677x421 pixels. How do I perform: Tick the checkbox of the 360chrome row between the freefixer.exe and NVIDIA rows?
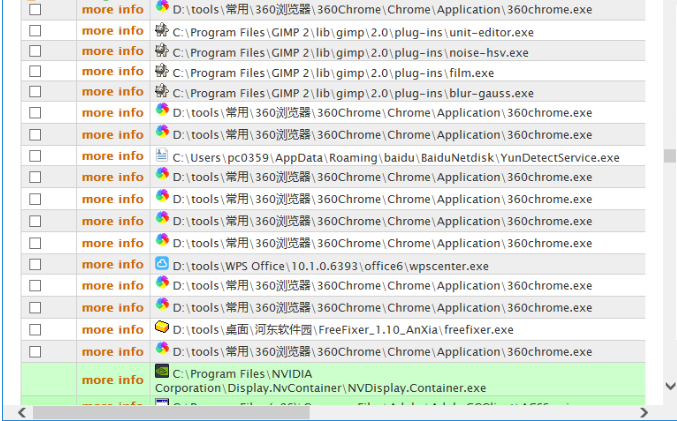pos(35,352)
